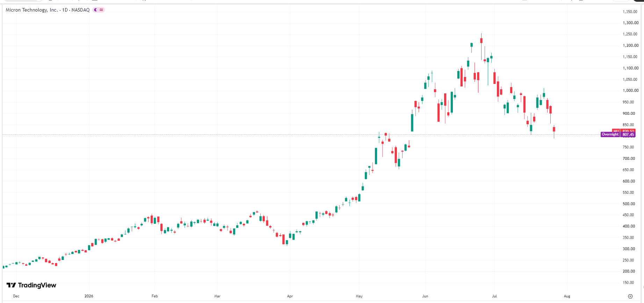
Task: Click the 1,000.00 level on price scale
Action: pos(630,90)
